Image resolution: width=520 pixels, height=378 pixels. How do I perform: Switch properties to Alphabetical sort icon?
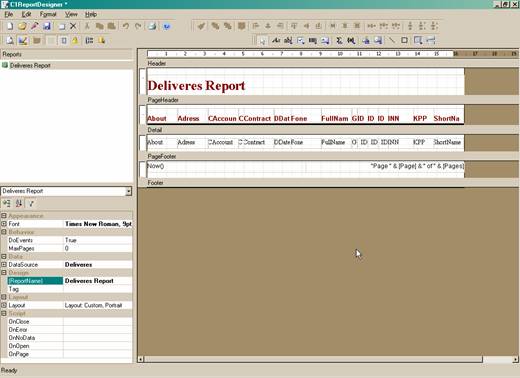[x=19, y=203]
